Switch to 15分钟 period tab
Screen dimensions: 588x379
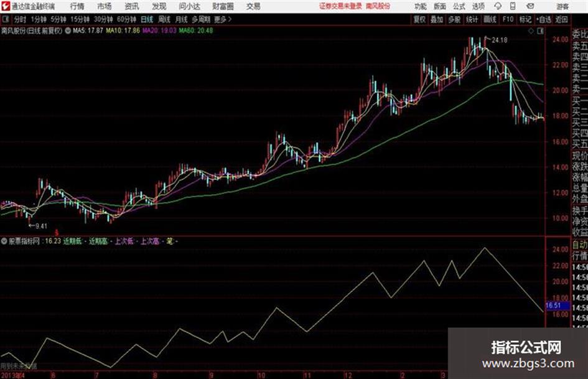80,19
